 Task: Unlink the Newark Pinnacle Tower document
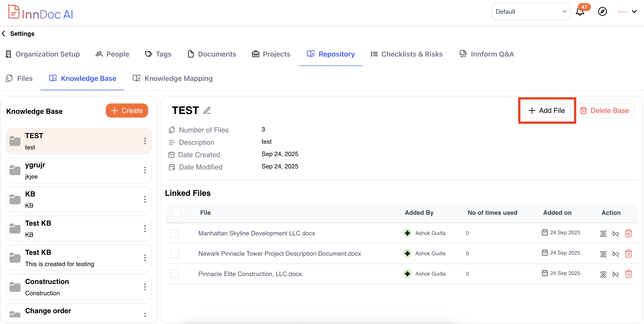[x=615, y=254]
